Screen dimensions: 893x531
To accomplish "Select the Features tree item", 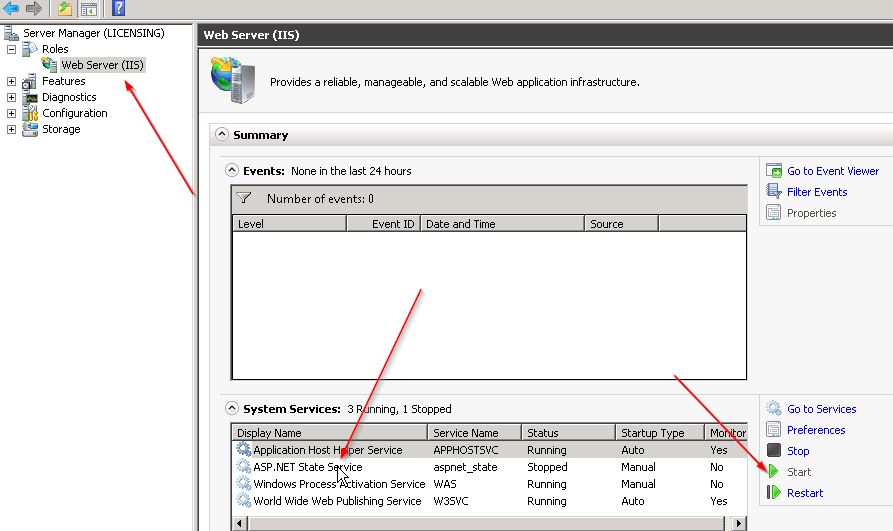I will (63, 81).
